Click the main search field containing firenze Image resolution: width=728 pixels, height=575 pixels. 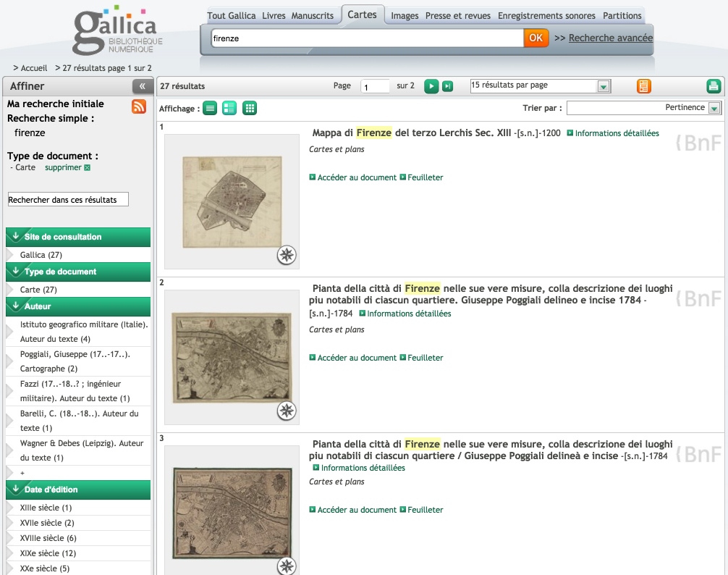tap(367, 38)
